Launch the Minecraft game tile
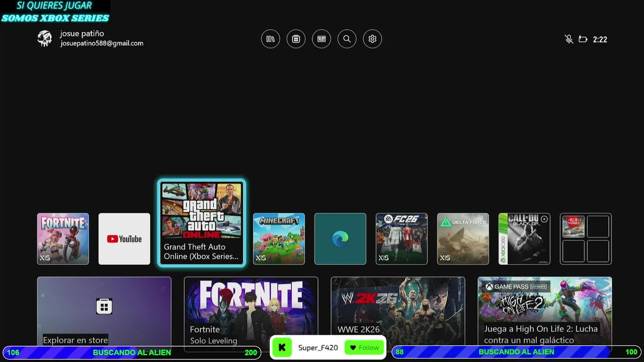This screenshot has width=644, height=362. coord(279,239)
